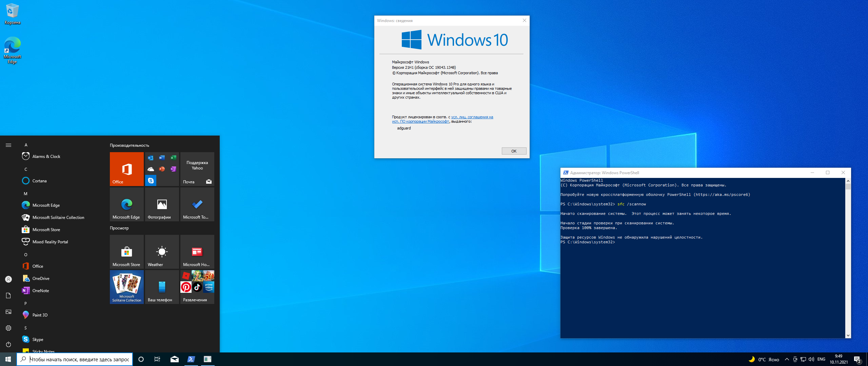Click the PowerShell title bar icon
Image resolution: width=868 pixels, height=366 pixels.
point(566,172)
